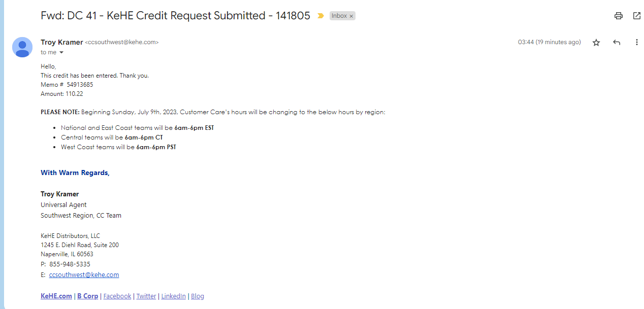Open the Twitter link

point(146,296)
